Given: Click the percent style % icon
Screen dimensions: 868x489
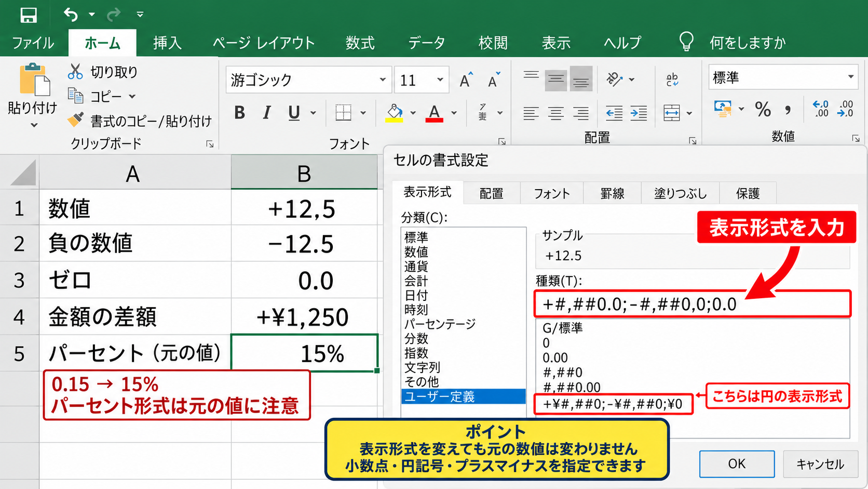Looking at the screenshot, I should 763,109.
